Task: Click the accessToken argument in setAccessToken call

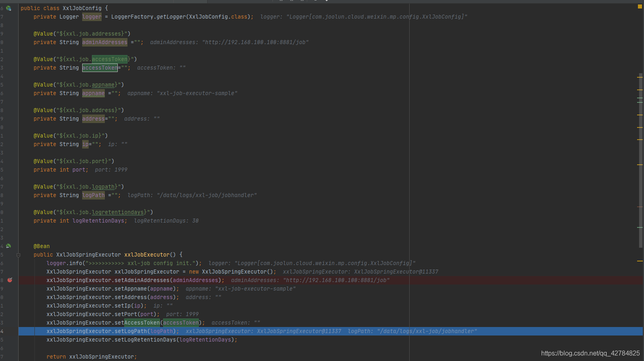Action: (x=181, y=323)
